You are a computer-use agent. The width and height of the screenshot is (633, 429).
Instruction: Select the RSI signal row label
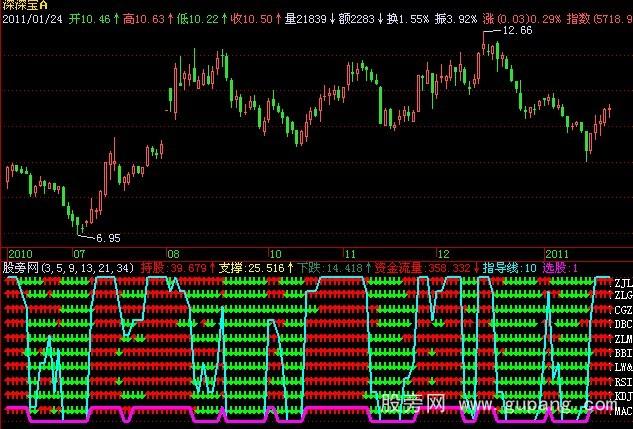(622, 381)
